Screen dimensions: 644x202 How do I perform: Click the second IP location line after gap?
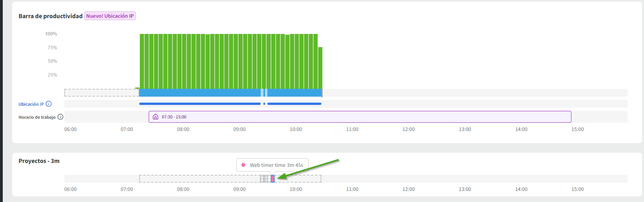click(294, 104)
